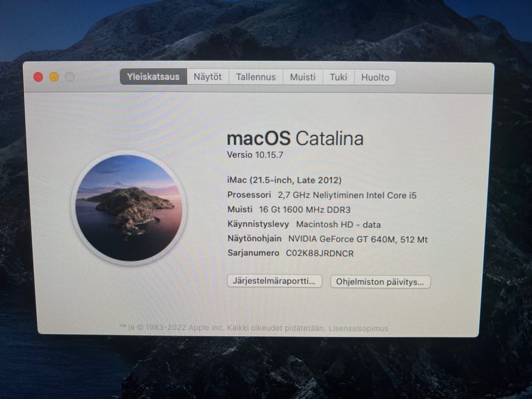Click the Ohjelmiston päivitys... button
532x399 pixels.
pyautogui.click(x=380, y=282)
